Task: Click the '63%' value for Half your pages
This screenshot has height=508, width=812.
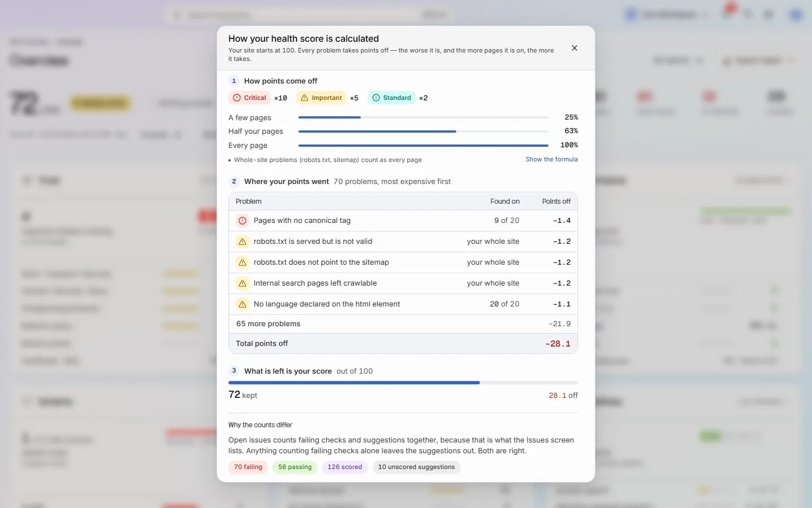Action: [x=571, y=131]
